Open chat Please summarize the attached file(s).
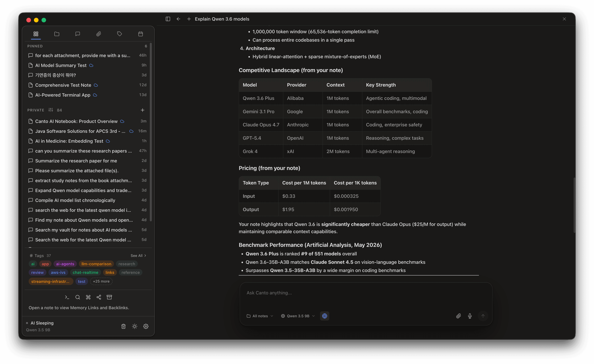 [x=87, y=170]
